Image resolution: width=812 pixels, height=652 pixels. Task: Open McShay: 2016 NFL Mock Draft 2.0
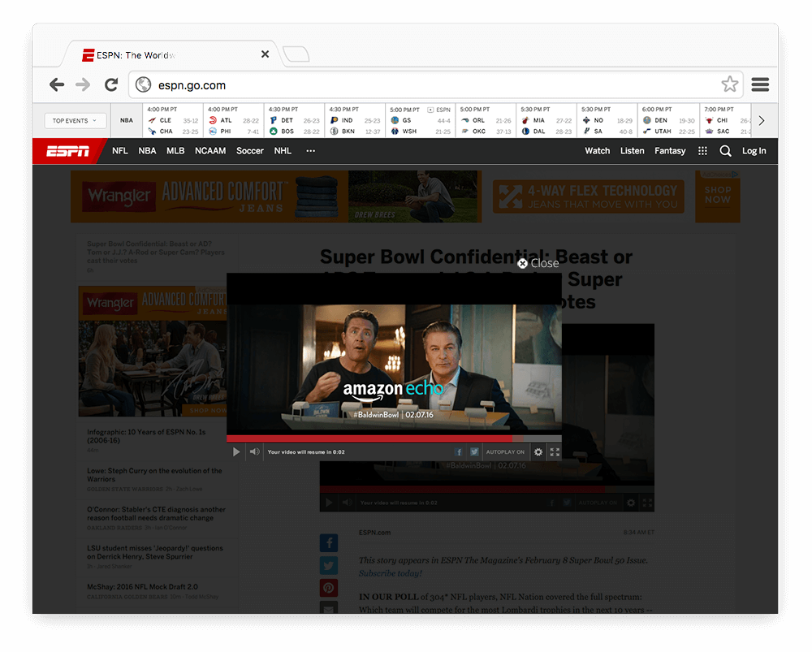[142, 587]
